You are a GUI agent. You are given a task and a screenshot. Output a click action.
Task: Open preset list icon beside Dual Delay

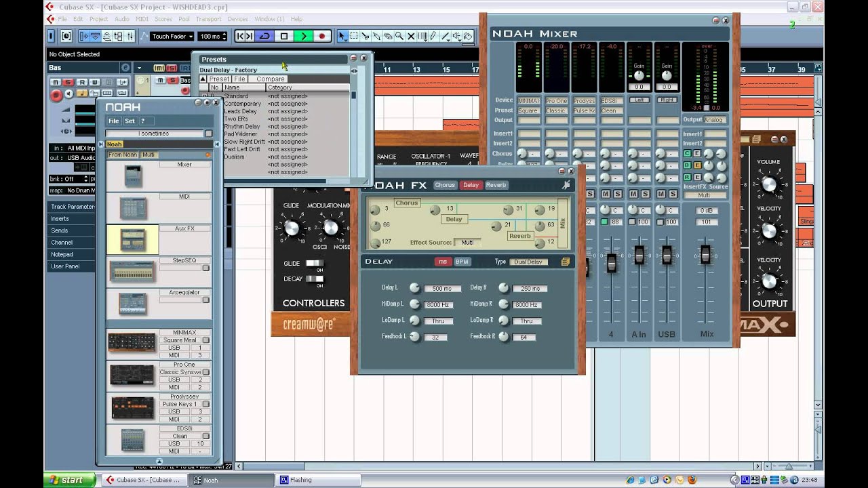[x=565, y=262]
